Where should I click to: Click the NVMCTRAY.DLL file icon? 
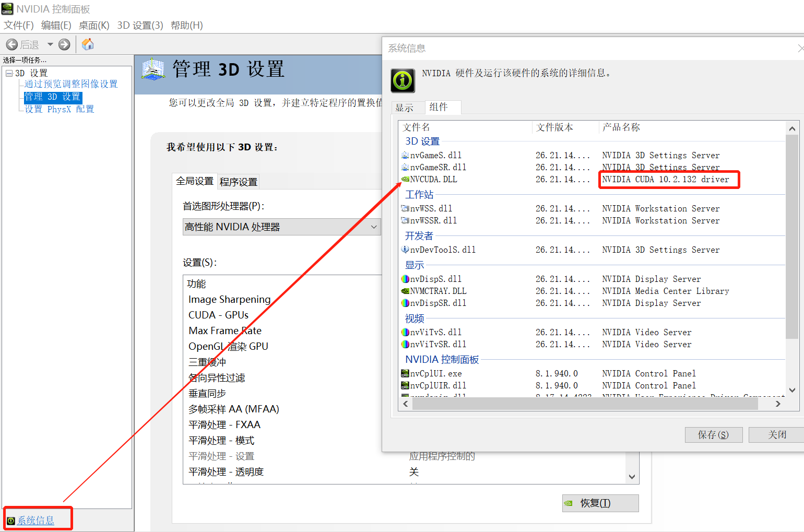click(406, 291)
